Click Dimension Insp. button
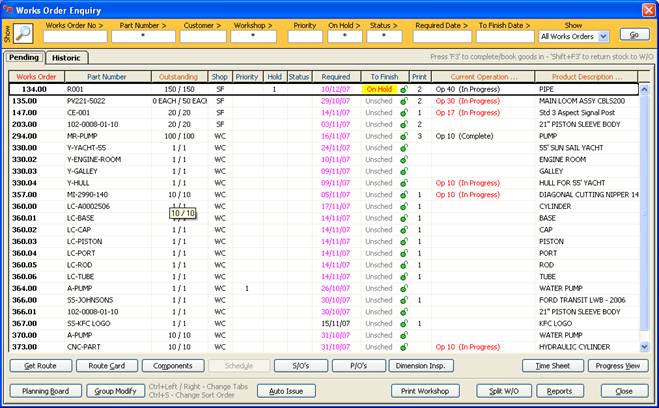Viewport: 659px width, 408px height. [x=421, y=366]
